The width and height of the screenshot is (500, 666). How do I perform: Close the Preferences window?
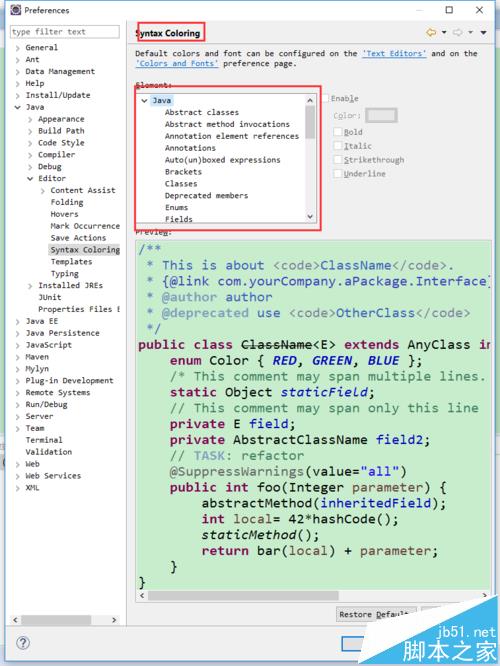479,10
